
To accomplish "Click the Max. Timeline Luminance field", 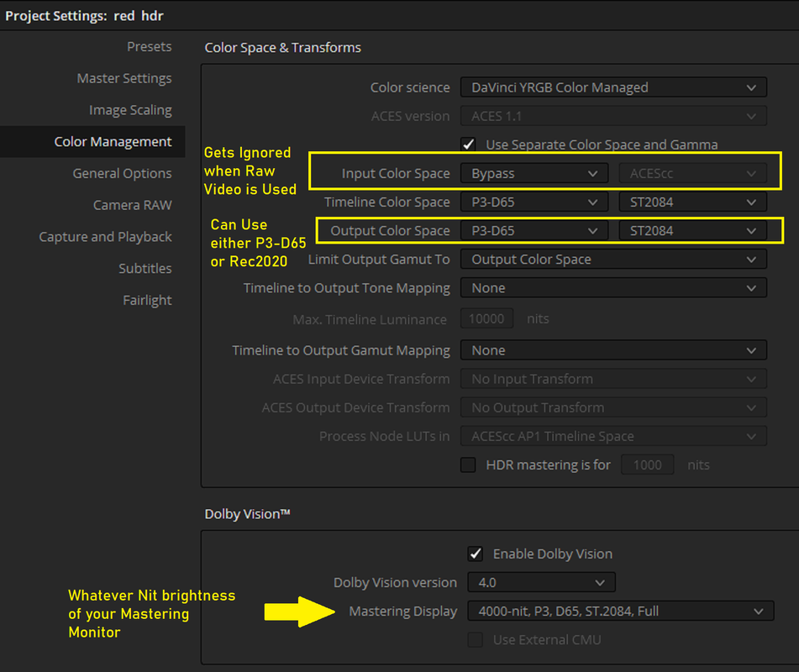I will 486,319.
